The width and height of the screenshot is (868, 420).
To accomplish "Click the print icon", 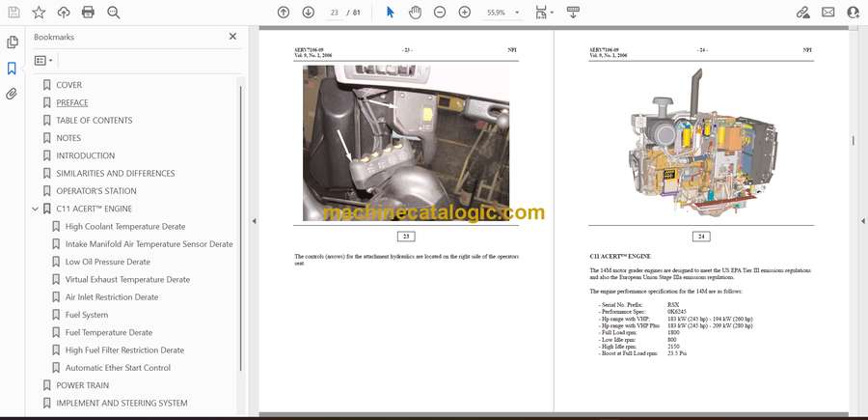I will (x=89, y=13).
